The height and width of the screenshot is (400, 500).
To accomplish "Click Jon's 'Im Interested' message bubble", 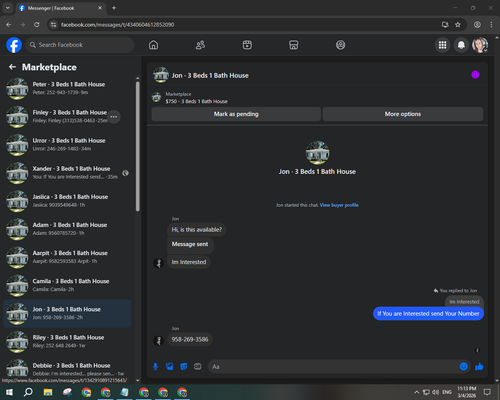I will pyautogui.click(x=189, y=262).
